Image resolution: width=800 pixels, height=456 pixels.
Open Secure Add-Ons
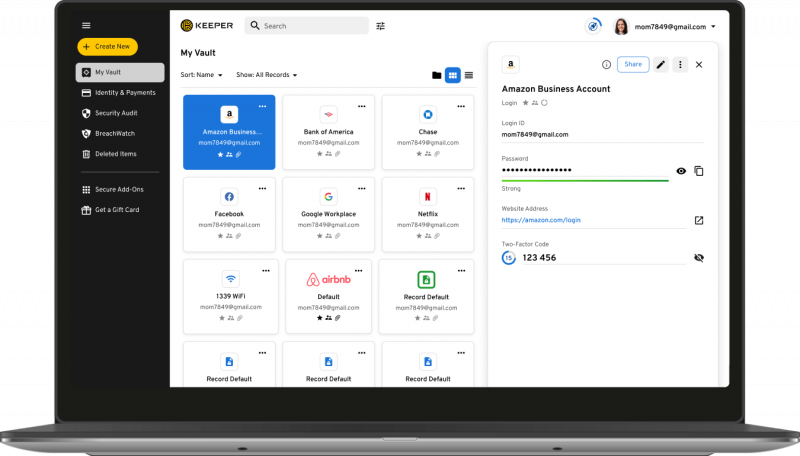(113, 190)
